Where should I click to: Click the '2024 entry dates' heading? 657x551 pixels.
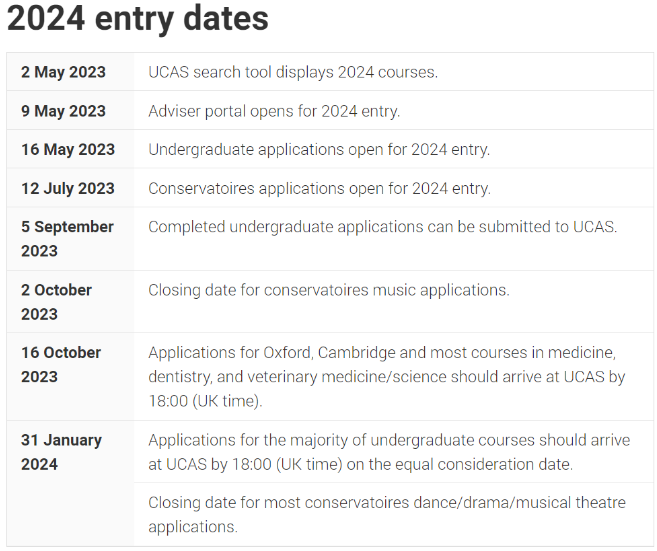(x=138, y=19)
